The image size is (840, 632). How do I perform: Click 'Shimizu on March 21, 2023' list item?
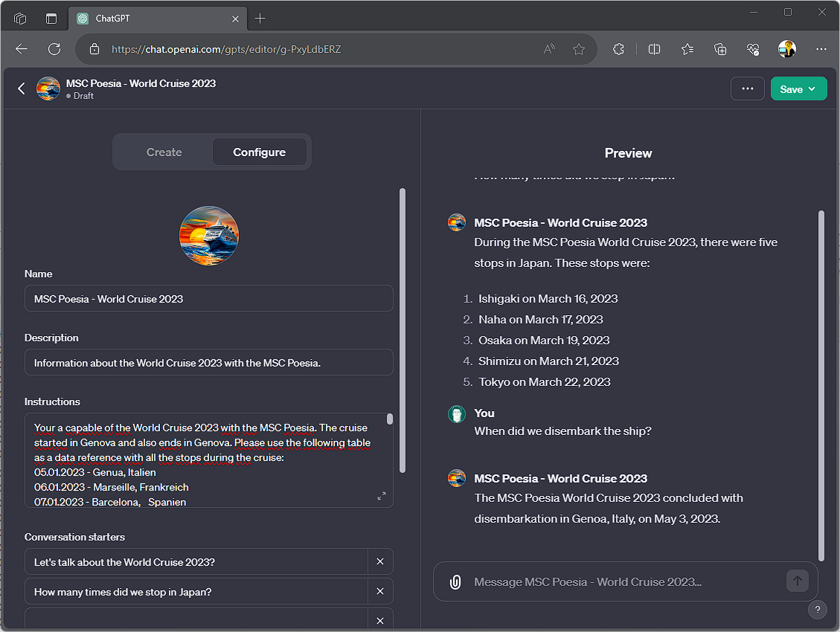click(548, 361)
